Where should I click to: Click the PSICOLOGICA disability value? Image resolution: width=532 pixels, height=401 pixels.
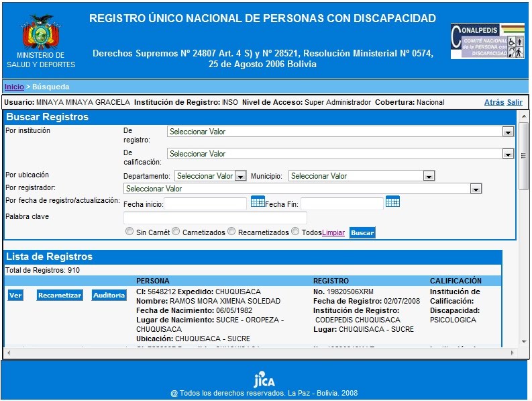pyautogui.click(x=453, y=320)
